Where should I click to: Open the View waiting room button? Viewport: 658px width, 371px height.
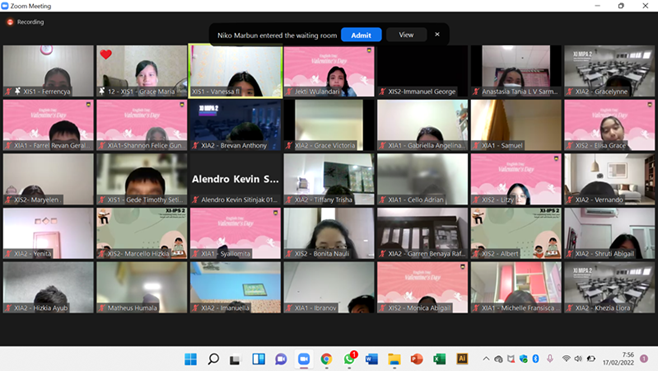[406, 35]
